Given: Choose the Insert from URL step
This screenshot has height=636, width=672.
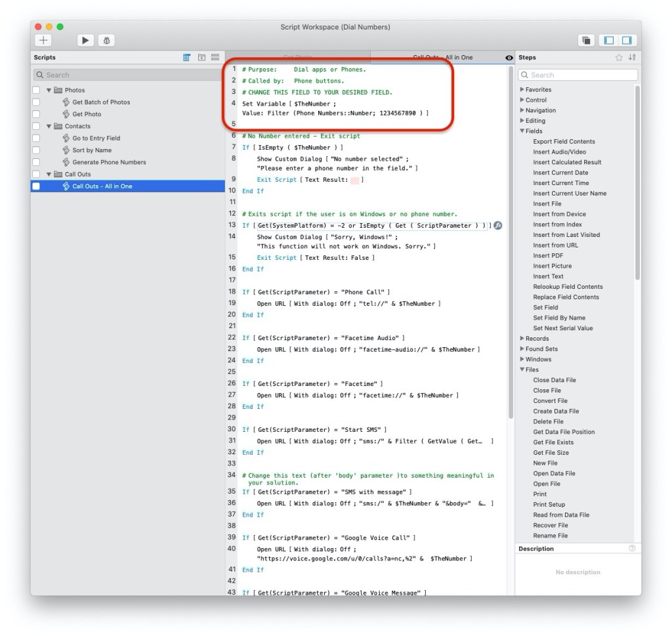Looking at the screenshot, I should (x=555, y=245).
